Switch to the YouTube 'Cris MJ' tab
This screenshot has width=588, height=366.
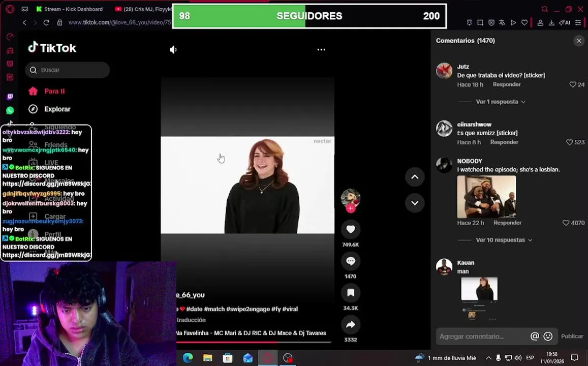[x=143, y=9]
